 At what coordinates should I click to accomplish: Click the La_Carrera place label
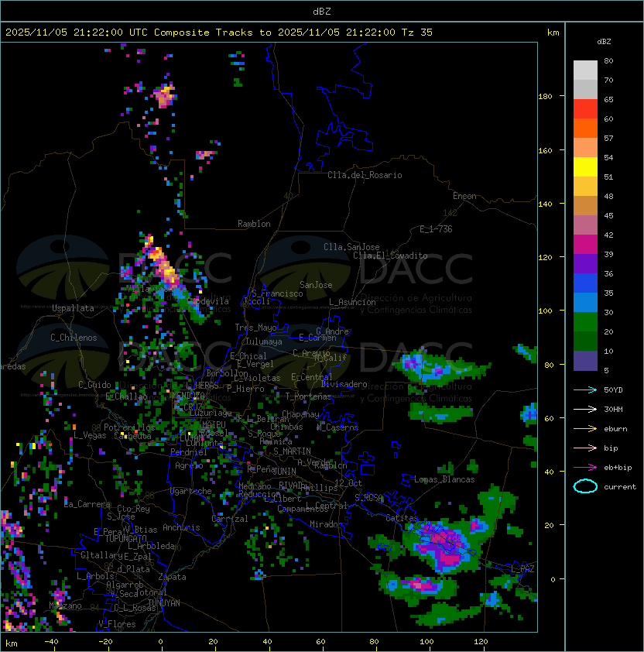pos(87,504)
